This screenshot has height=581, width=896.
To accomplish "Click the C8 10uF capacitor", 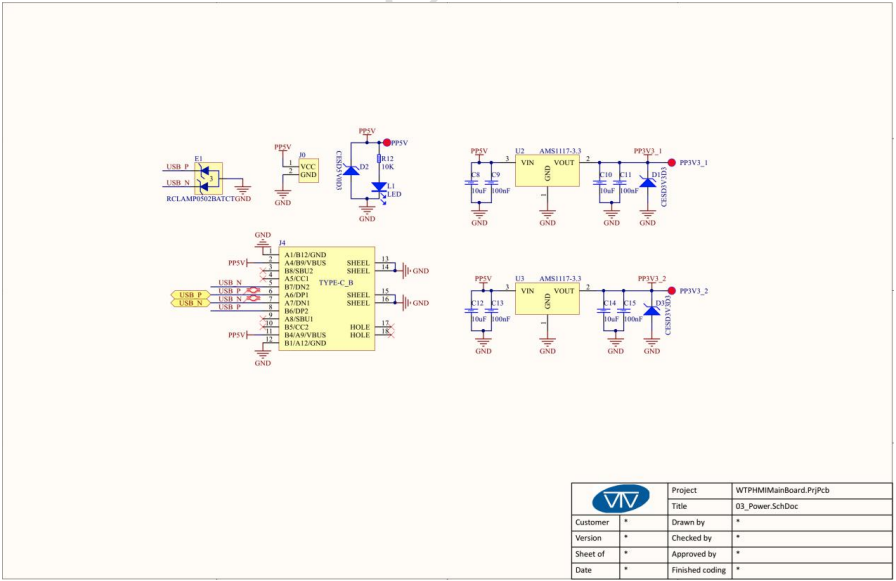I will point(472,183).
